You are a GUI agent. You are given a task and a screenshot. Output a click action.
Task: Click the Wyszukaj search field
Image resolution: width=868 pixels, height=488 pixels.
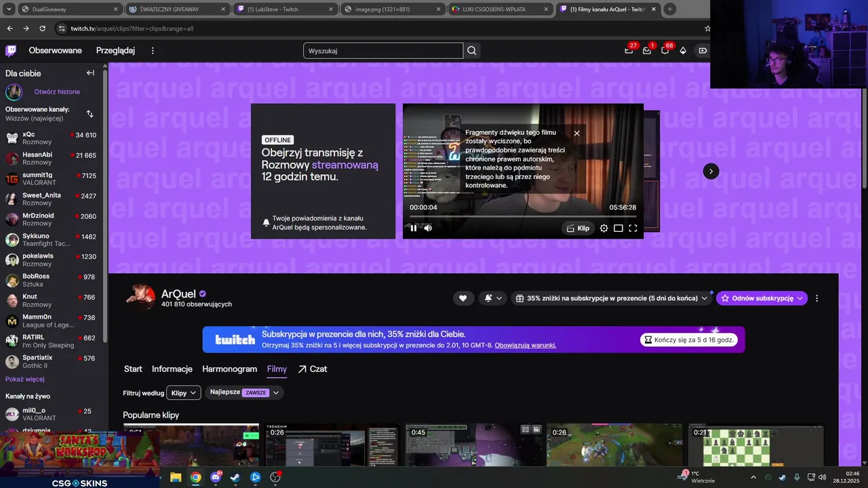(x=383, y=51)
